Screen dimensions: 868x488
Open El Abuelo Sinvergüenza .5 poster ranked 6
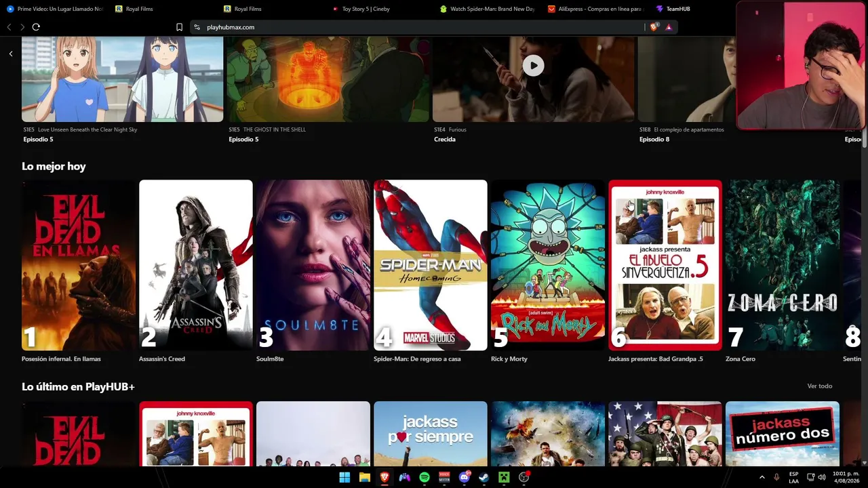665,265
